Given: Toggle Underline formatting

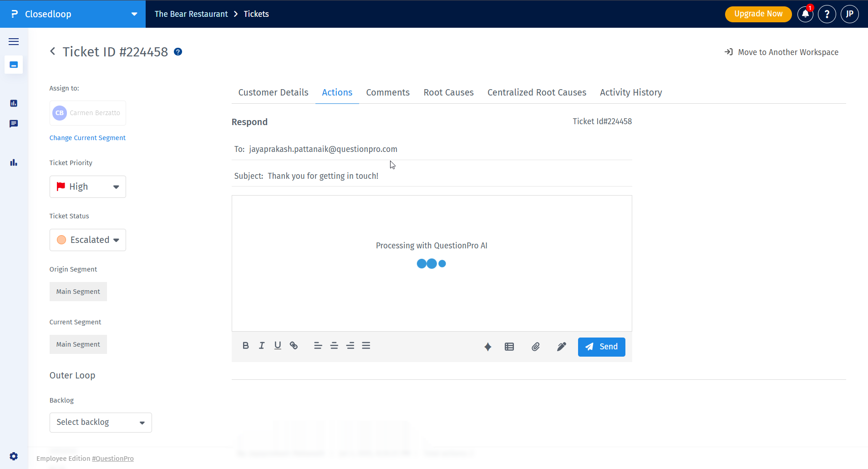Looking at the screenshot, I should tap(277, 346).
